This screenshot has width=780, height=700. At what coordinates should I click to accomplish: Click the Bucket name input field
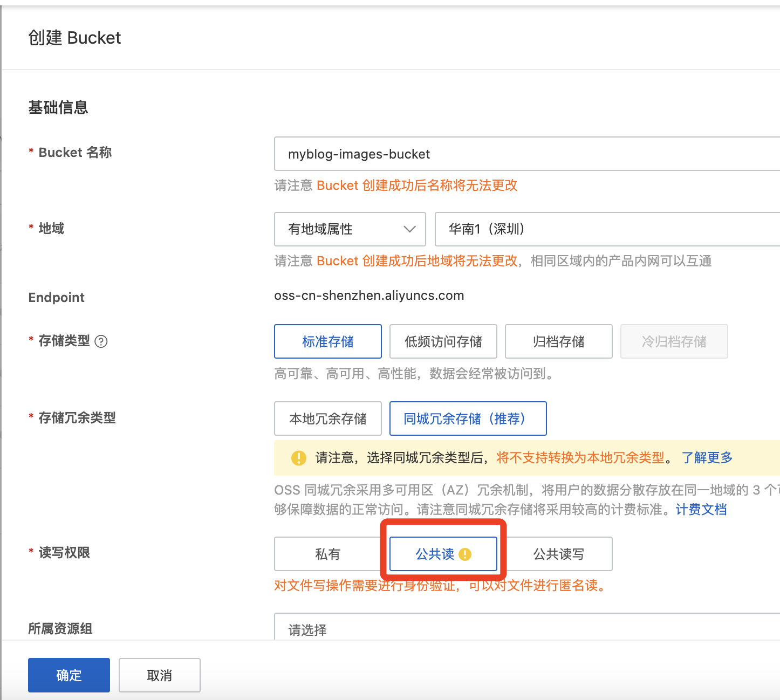pyautogui.click(x=526, y=154)
